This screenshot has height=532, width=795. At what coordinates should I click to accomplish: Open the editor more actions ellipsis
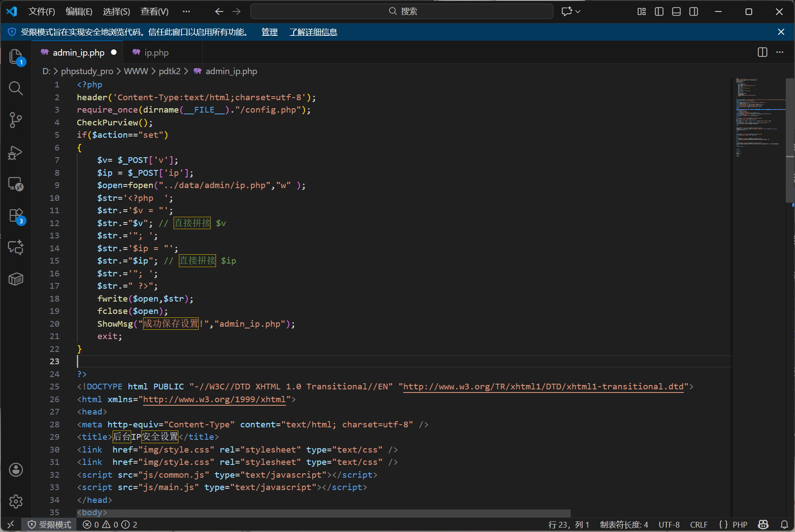point(780,53)
